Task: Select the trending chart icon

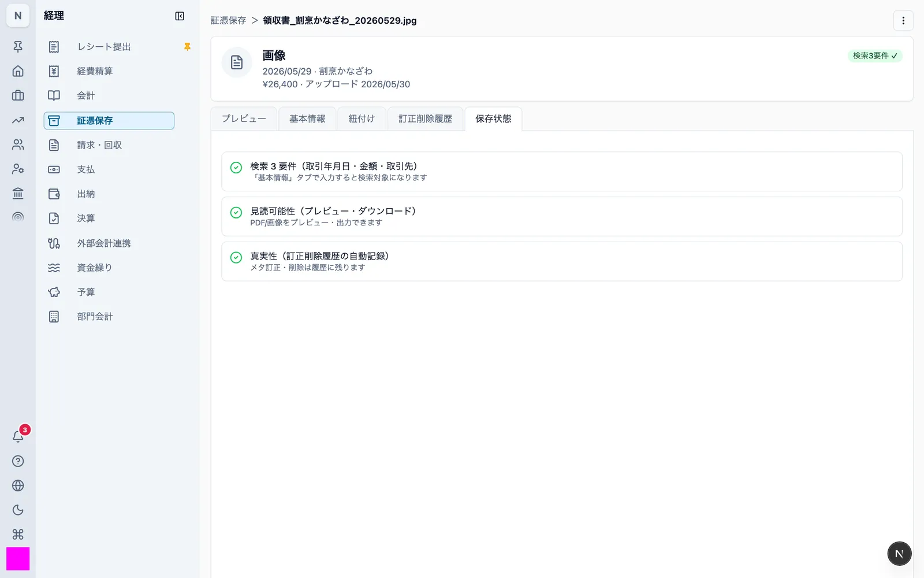Action: (x=18, y=120)
